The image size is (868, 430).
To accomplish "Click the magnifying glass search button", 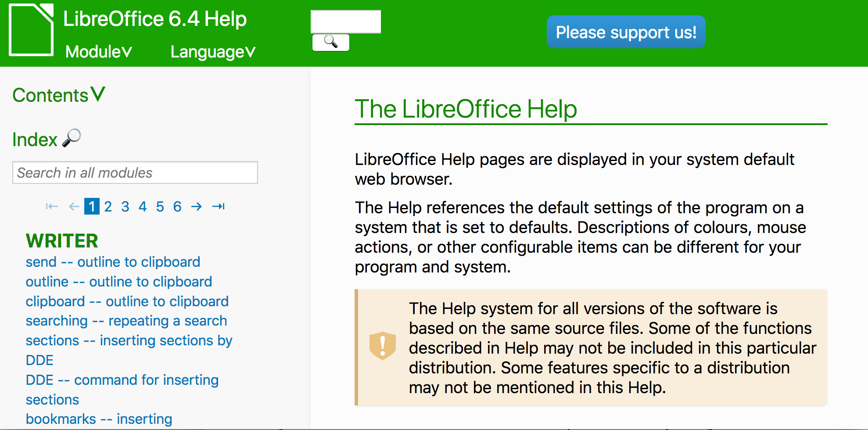I will [x=331, y=43].
